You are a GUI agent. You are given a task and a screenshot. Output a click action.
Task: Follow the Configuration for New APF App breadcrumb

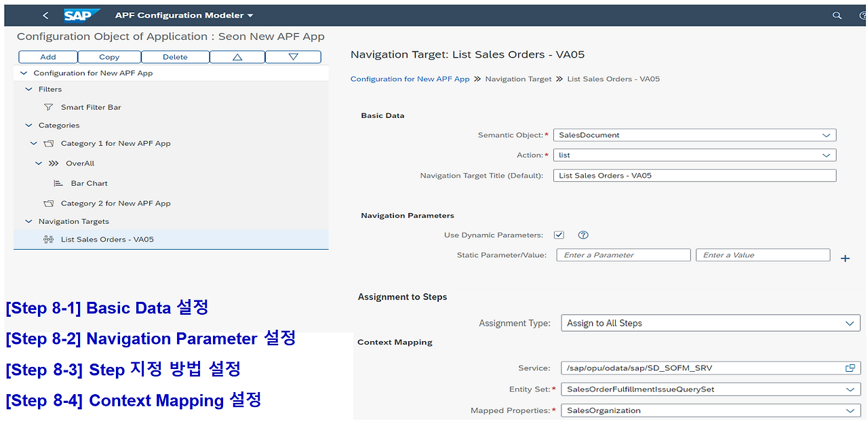410,79
